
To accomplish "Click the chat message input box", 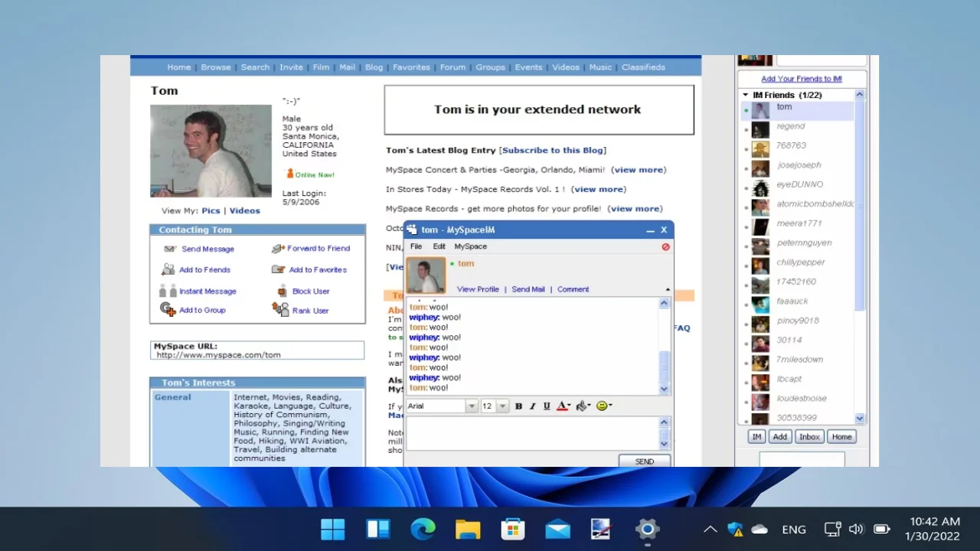I will (532, 433).
